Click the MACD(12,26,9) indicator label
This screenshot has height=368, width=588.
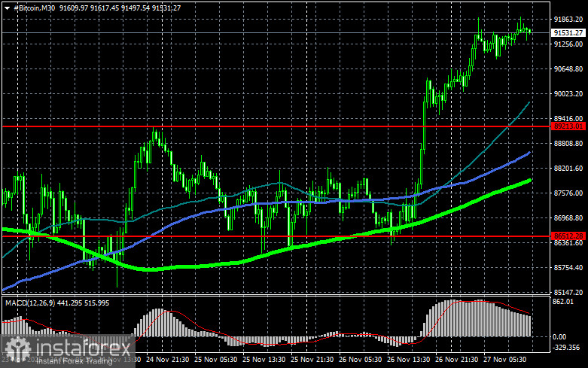pos(30,303)
